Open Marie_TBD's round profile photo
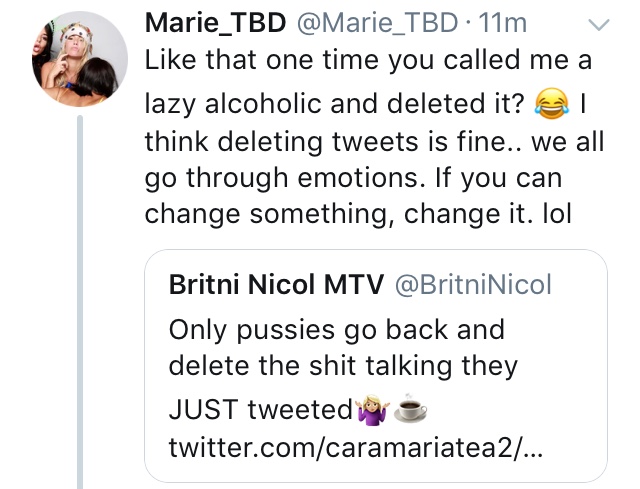 pyautogui.click(x=80, y=59)
